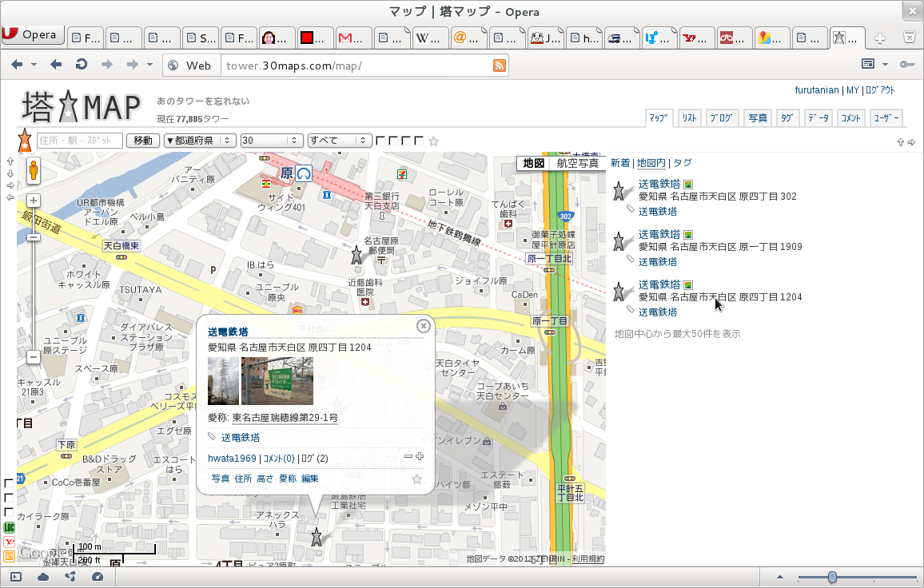Viewport: 924px width, 588px height.
Task: Click the map zoom in plus button
Action: click(33, 201)
